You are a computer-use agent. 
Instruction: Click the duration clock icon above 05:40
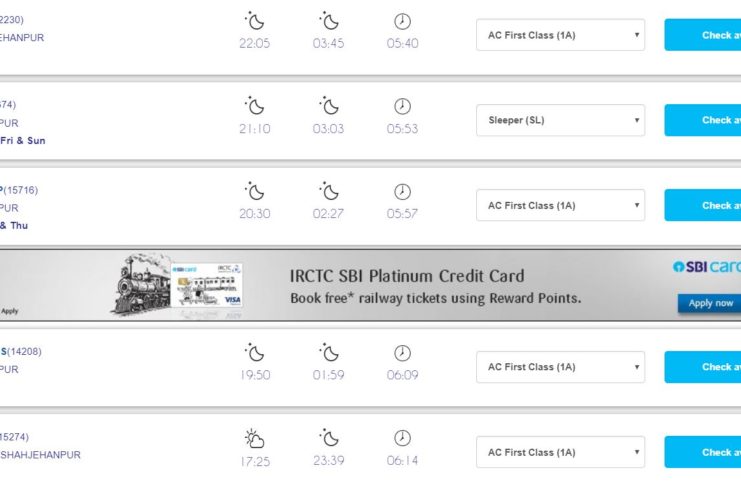[402, 20]
